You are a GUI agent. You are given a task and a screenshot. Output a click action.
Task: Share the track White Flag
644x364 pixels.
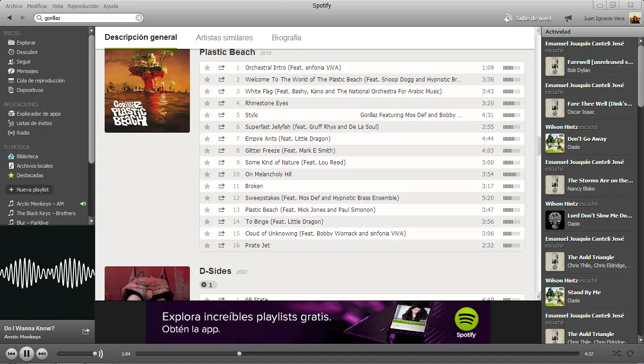pyautogui.click(x=222, y=91)
